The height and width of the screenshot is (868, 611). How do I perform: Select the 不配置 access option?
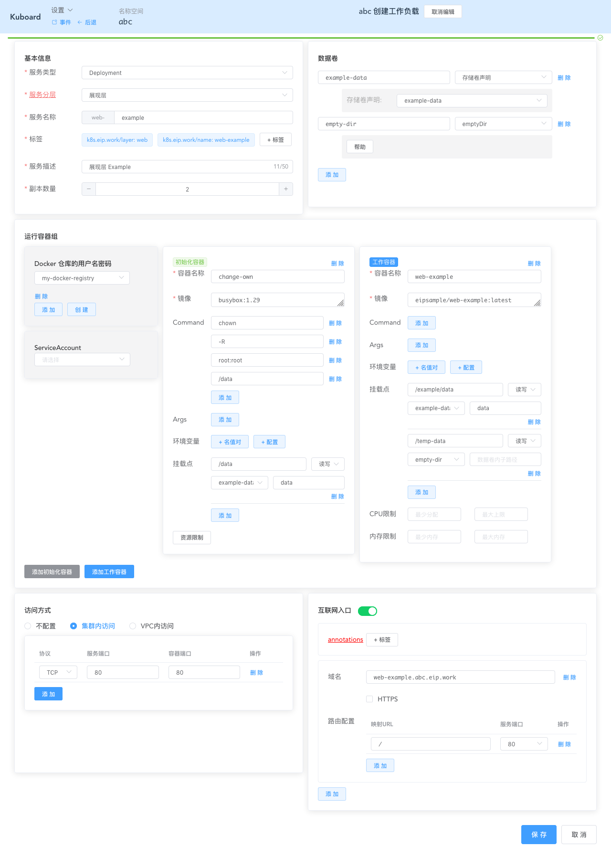point(28,626)
